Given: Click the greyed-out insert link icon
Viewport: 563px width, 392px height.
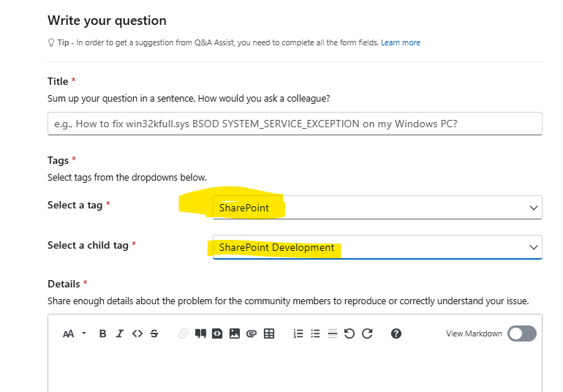Looking at the screenshot, I should 183,333.
